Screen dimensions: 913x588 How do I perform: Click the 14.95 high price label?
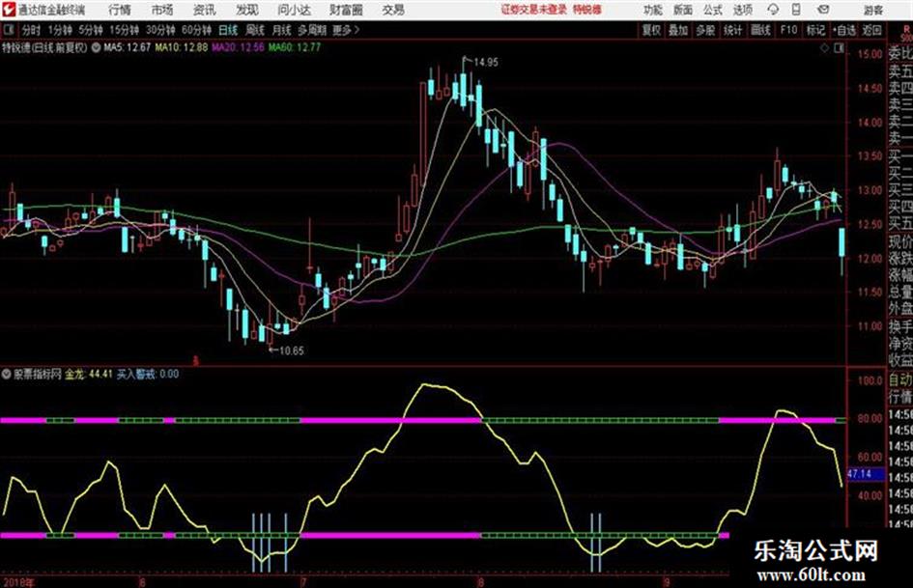[x=486, y=63]
